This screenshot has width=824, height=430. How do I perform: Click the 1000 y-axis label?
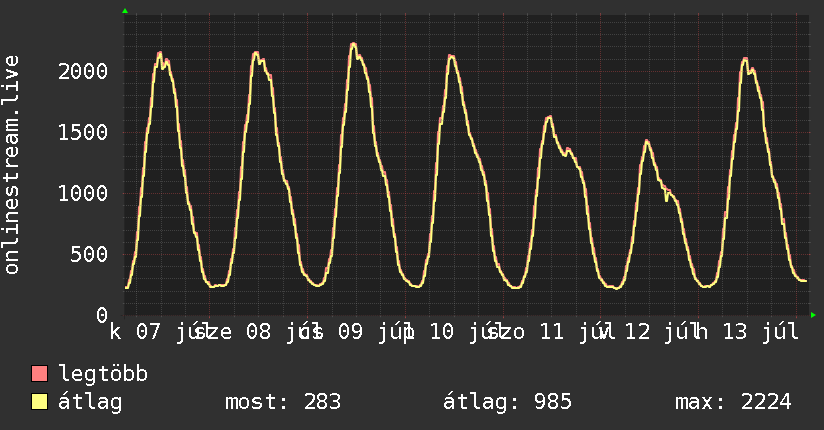click(x=83, y=193)
